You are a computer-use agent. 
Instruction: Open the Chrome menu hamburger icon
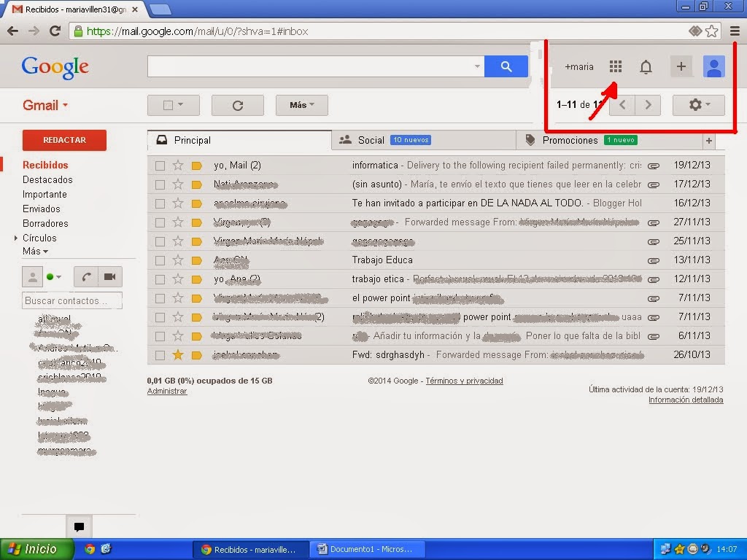point(735,31)
